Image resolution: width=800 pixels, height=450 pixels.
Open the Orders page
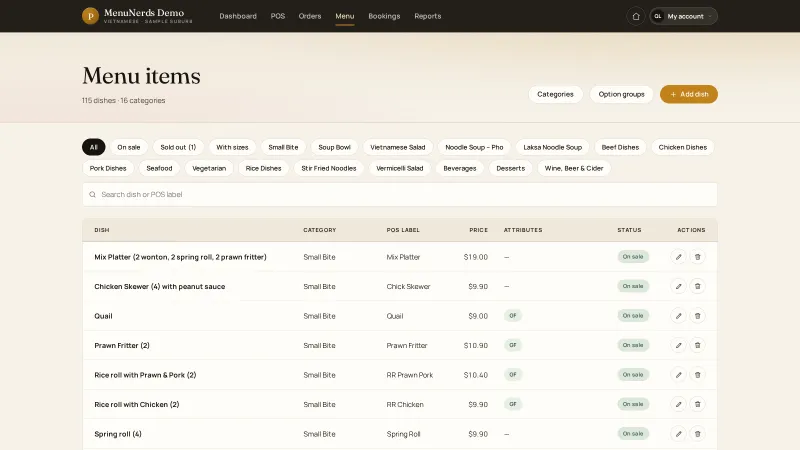(x=310, y=16)
